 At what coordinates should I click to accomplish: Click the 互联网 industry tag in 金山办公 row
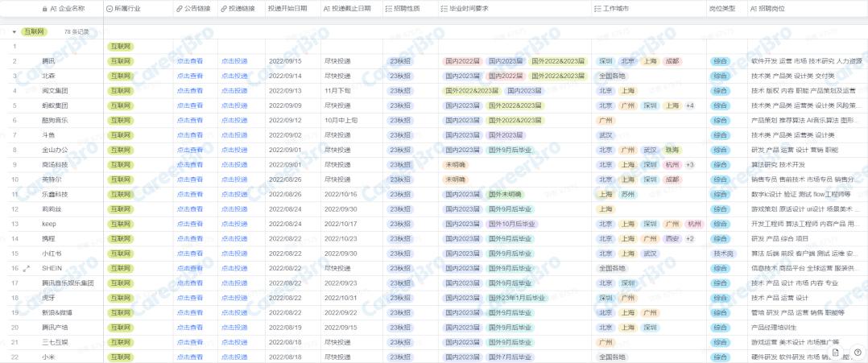click(x=121, y=150)
